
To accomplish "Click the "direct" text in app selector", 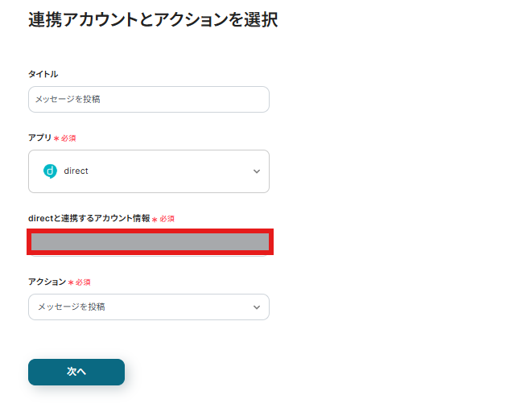I will click(76, 171).
